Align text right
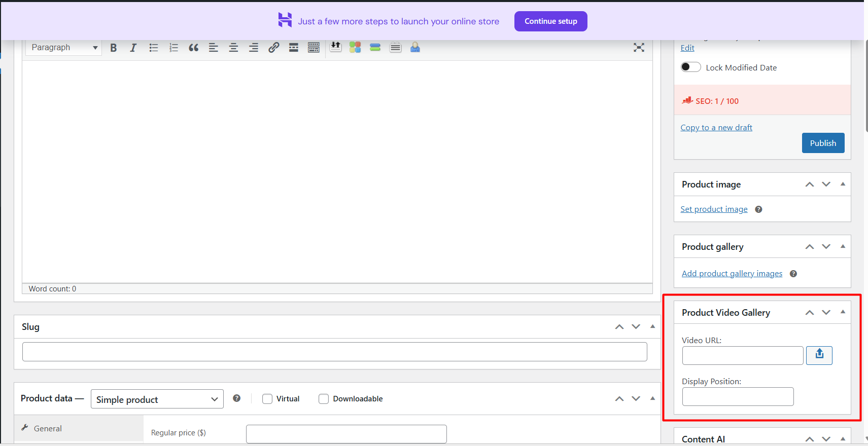Image resolution: width=868 pixels, height=446 pixels. pyautogui.click(x=254, y=48)
